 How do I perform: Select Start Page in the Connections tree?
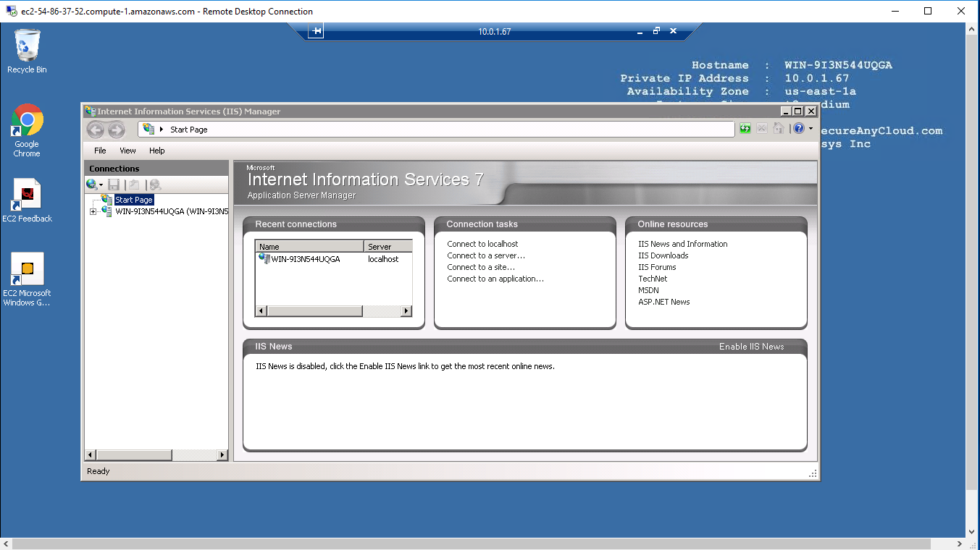tap(133, 200)
